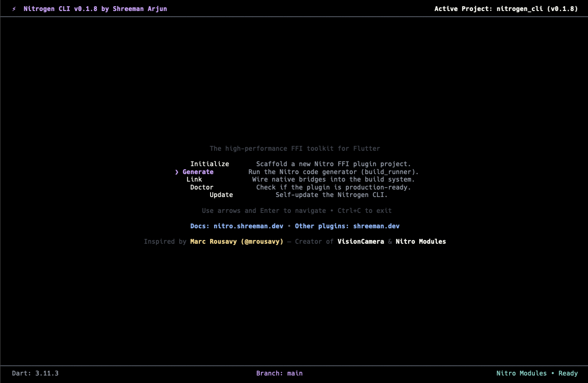The image size is (588, 383).
Task: Select Update to self-update the CLI
Action: [x=221, y=195]
